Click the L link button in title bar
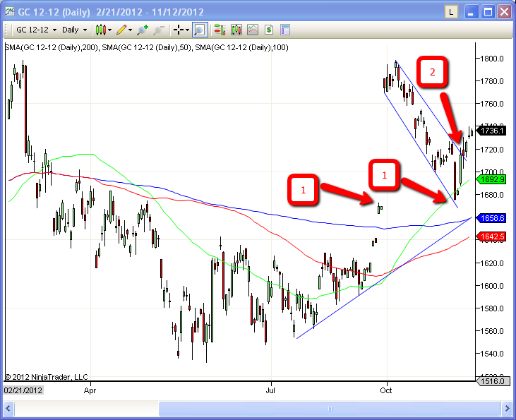The width and height of the screenshot is (516, 420). coord(452,12)
